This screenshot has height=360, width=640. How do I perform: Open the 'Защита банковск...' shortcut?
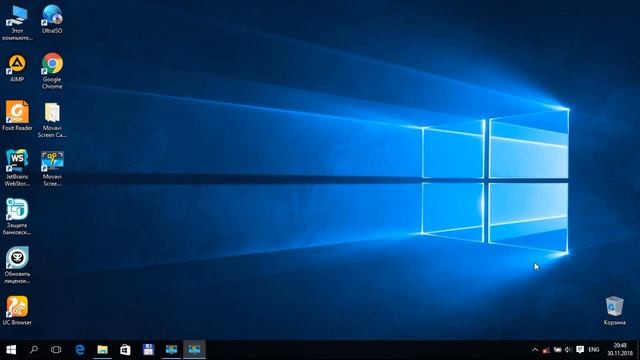tap(17, 216)
